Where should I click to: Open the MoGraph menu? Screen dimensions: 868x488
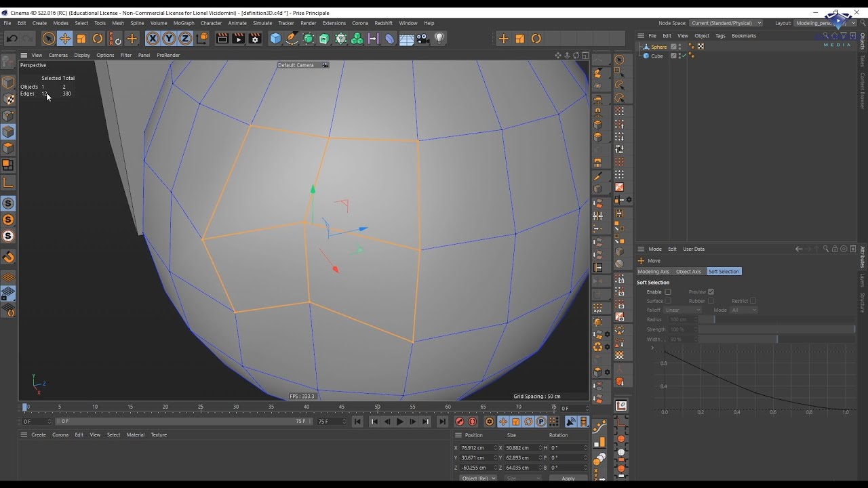click(x=184, y=23)
